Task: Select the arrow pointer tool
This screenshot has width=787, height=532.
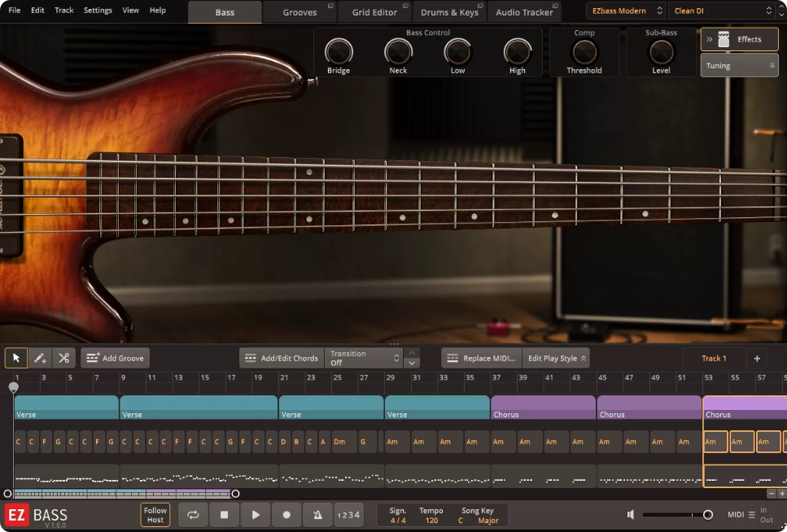Action: click(16, 358)
